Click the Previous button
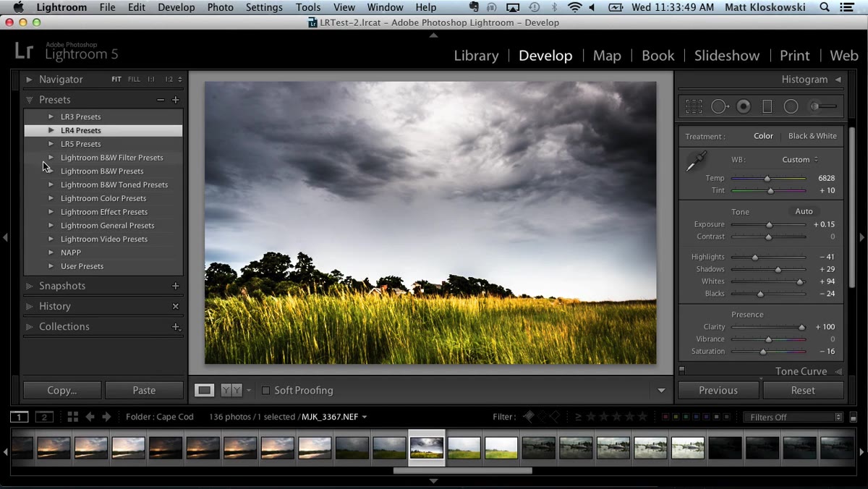868x489 pixels. pos(718,391)
